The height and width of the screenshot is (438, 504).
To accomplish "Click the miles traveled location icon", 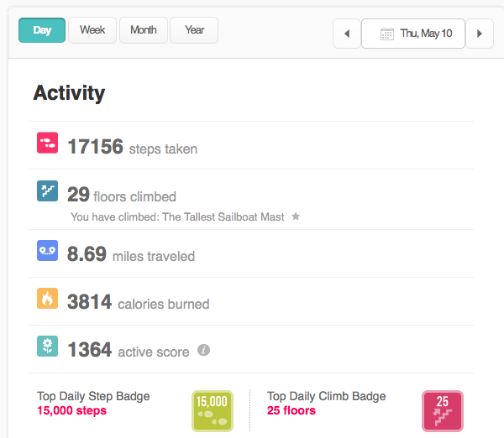I will pos(47,251).
